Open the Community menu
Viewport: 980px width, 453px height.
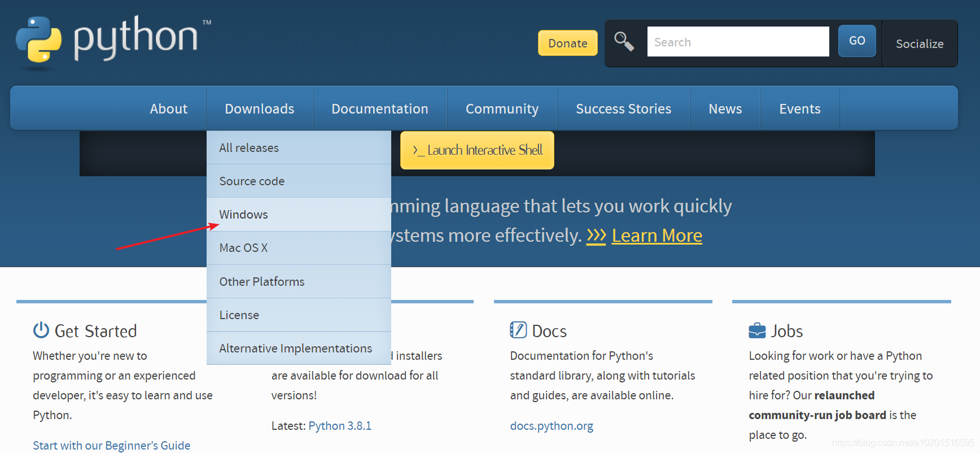point(502,108)
